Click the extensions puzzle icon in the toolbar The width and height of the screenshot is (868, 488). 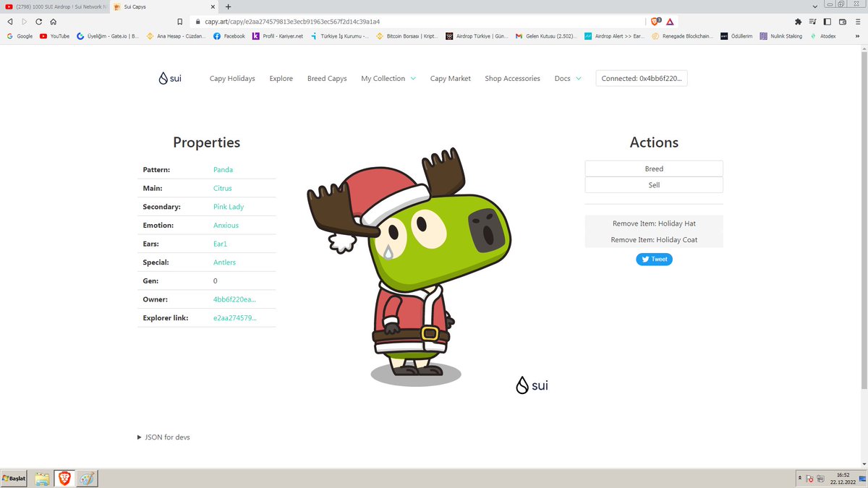tap(798, 21)
